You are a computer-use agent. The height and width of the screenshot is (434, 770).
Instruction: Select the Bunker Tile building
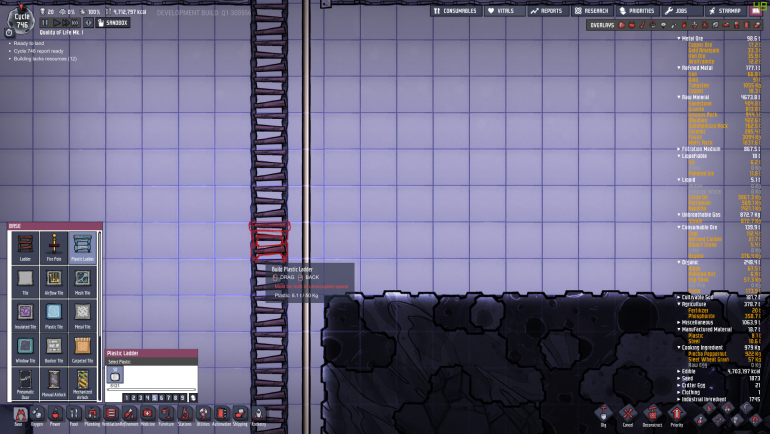pos(54,350)
